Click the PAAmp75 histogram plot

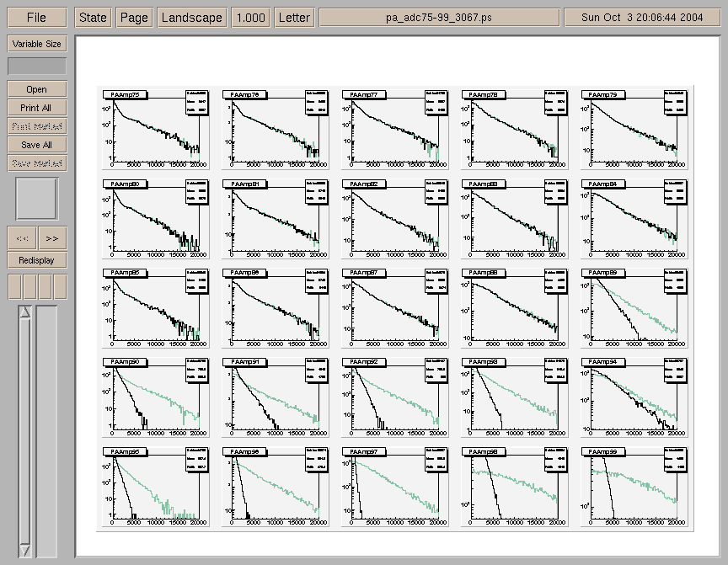tap(156, 130)
